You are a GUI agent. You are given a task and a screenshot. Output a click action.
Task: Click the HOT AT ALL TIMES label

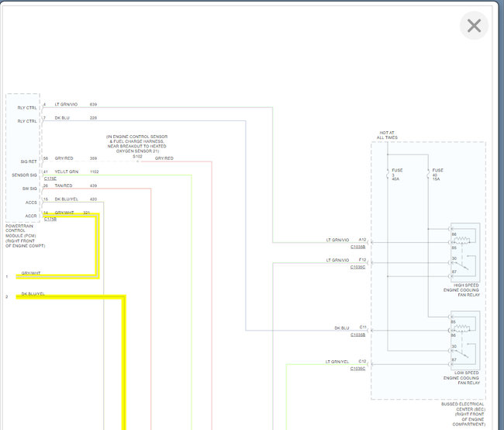point(386,135)
